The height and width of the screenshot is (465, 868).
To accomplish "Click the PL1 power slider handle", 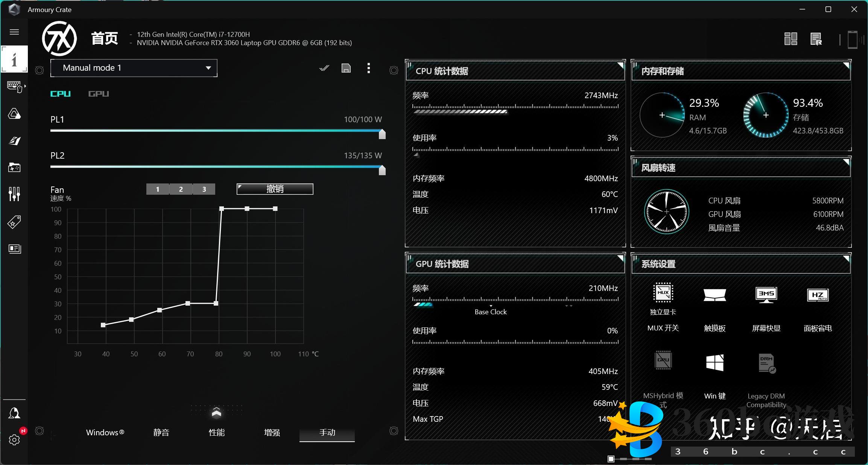I will 382,134.
